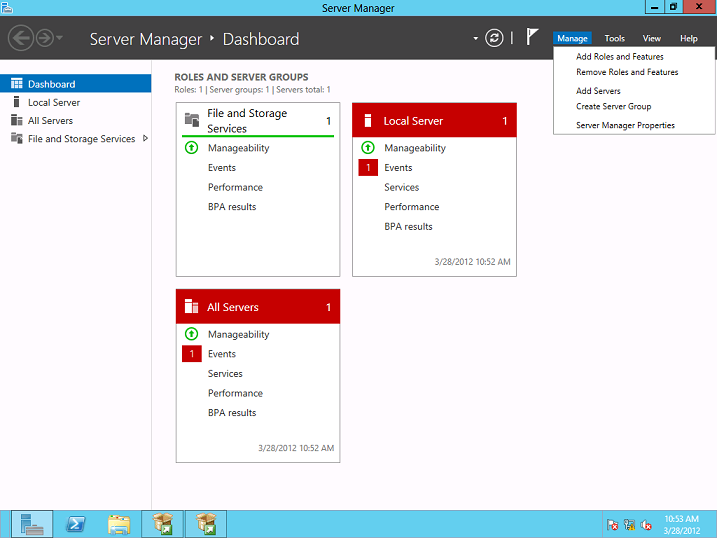Open the navigation history dropdown arrow
Viewport: 717px width, 538px height.
[x=59, y=38]
